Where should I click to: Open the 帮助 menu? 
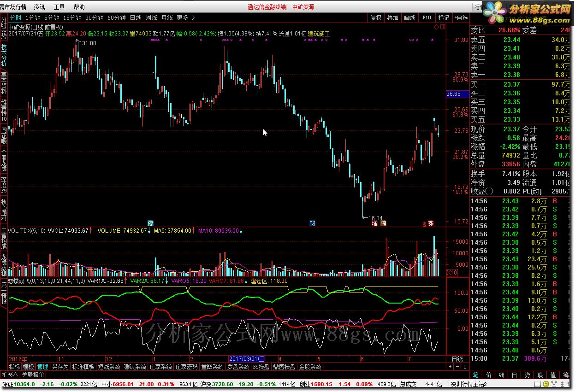click(79, 7)
